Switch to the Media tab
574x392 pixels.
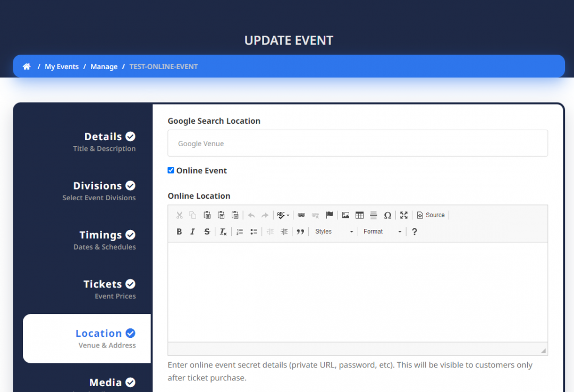pyautogui.click(x=112, y=382)
